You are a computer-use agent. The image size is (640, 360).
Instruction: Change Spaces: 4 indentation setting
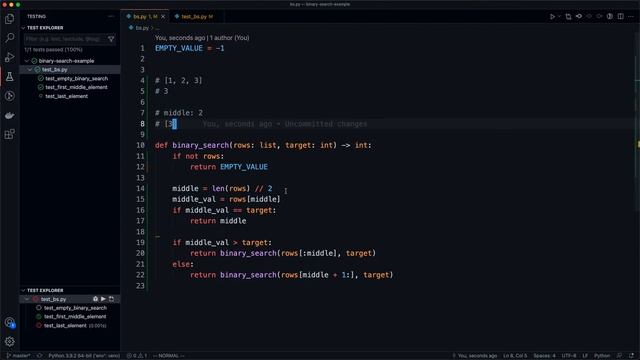[544, 356]
